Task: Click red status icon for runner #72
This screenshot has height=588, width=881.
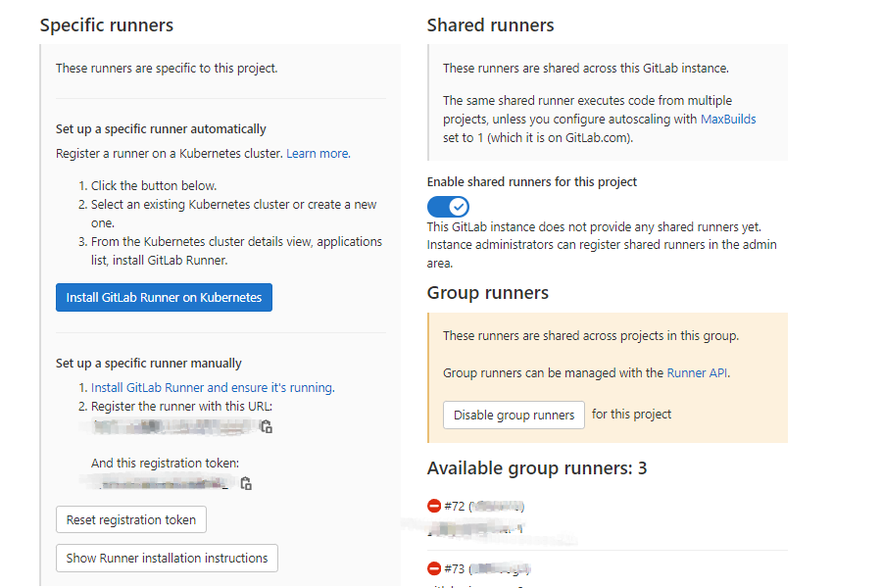Action: 434,506
